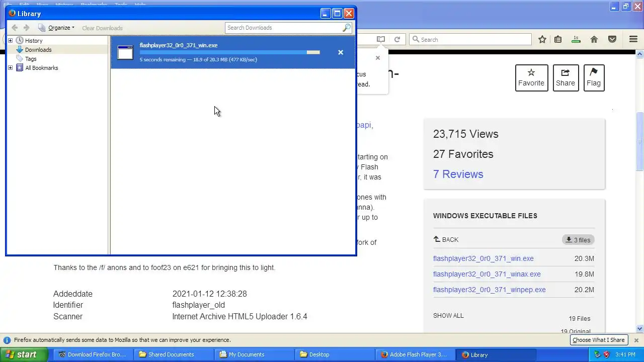The height and width of the screenshot is (362, 644).
Task: Click the Forward arrow in Library toolbar
Action: pyautogui.click(x=27, y=28)
